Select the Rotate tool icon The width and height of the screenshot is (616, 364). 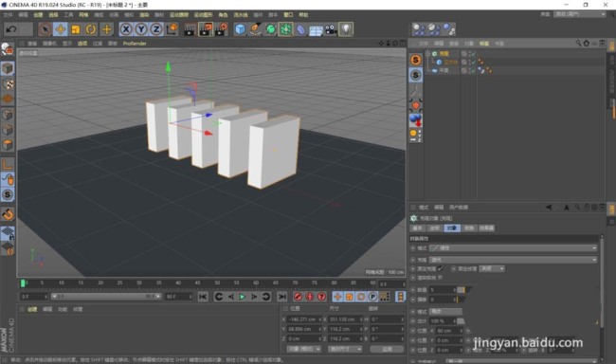tap(91, 29)
